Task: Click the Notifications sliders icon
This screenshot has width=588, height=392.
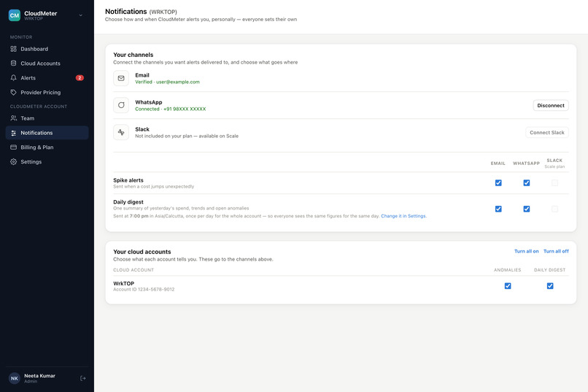Action: 14,133
